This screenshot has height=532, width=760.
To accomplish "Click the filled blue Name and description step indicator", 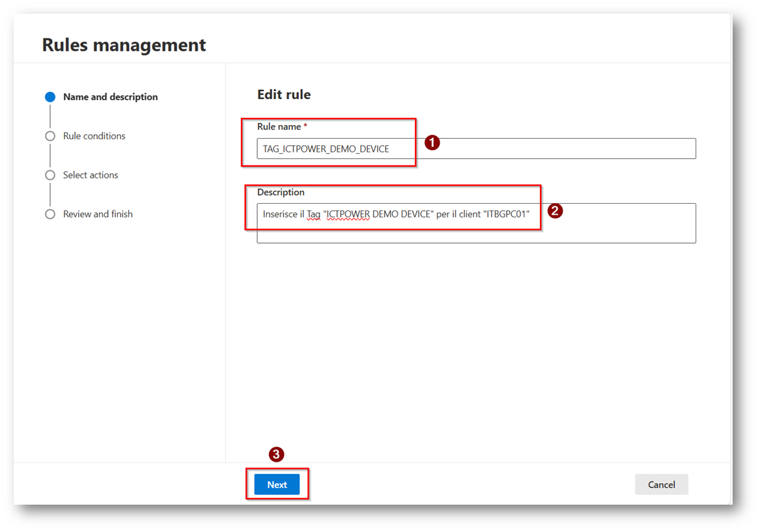I will [50, 97].
